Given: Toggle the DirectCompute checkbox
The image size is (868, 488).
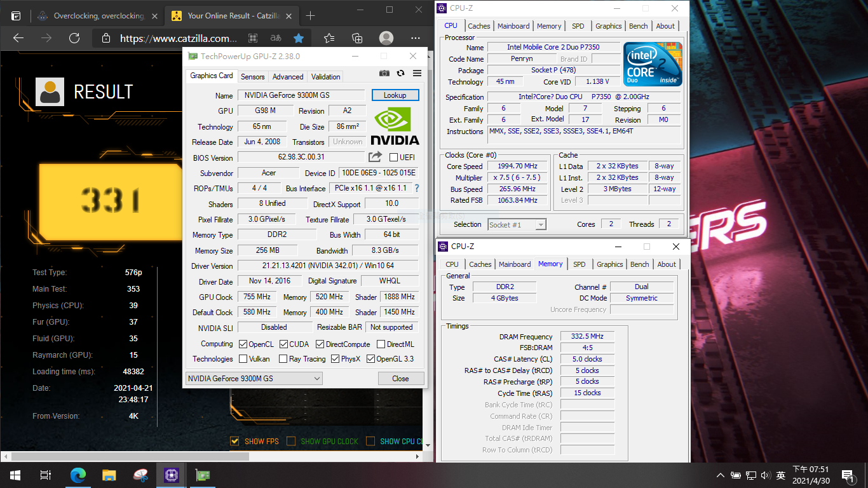Looking at the screenshot, I should click(320, 344).
